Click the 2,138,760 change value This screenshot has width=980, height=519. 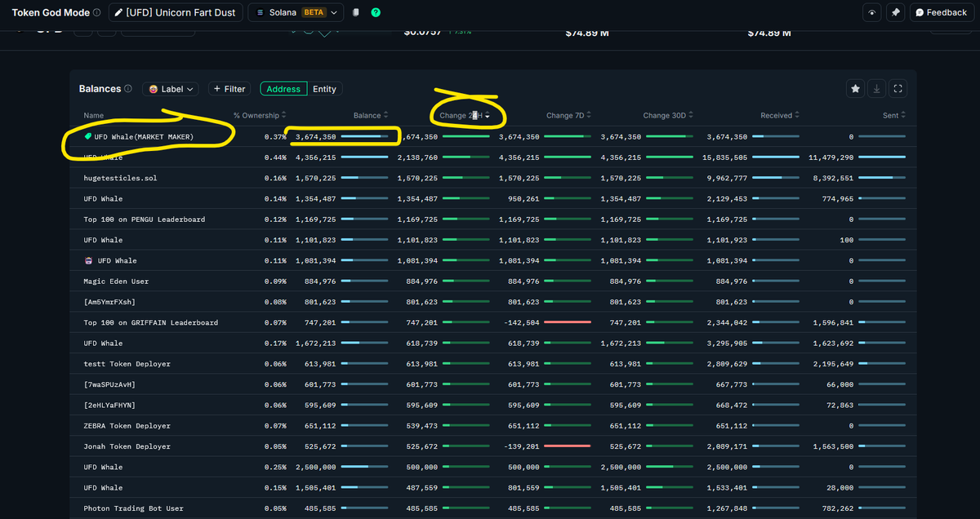[x=418, y=157]
